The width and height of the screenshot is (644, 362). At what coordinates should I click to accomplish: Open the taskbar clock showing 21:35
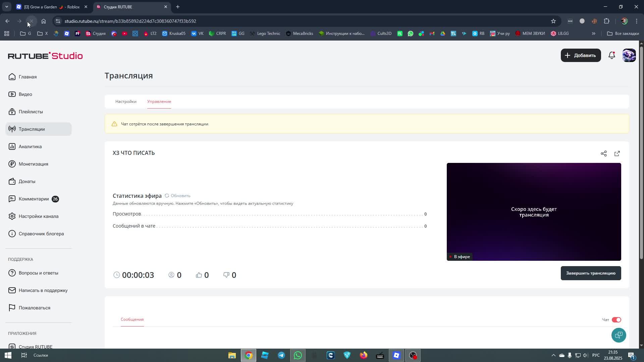click(x=613, y=355)
